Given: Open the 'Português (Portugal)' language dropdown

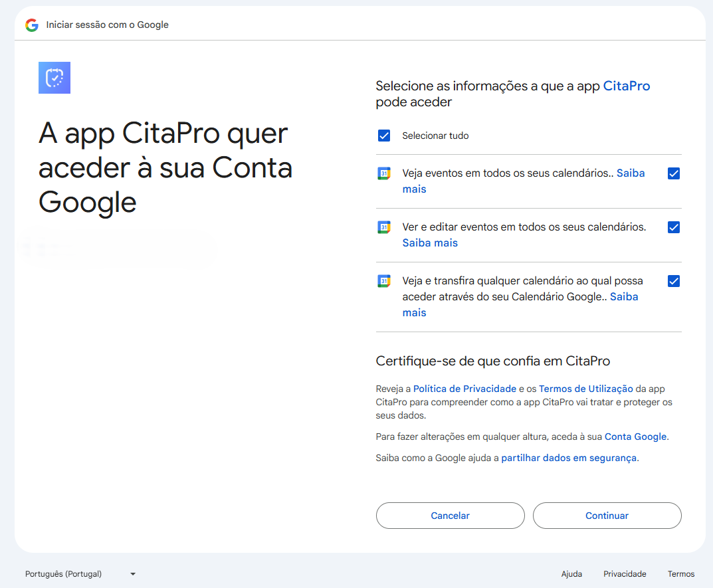Looking at the screenshot, I should click(80, 574).
